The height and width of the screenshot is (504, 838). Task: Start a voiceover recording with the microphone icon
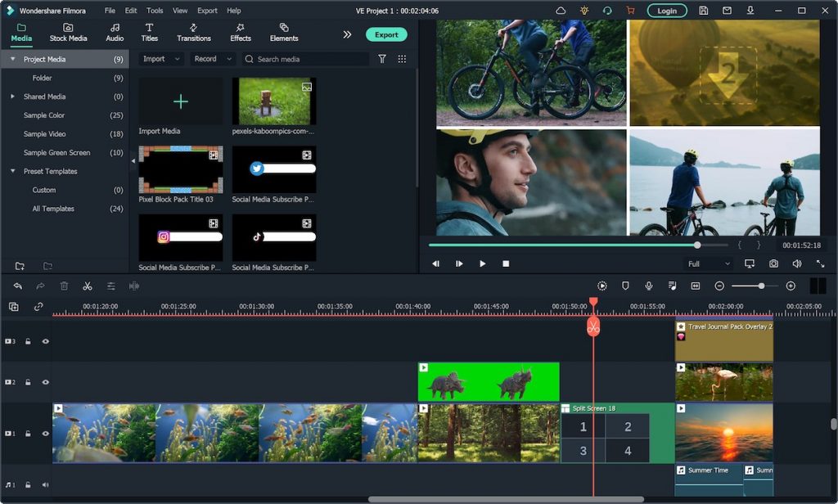tap(648, 286)
